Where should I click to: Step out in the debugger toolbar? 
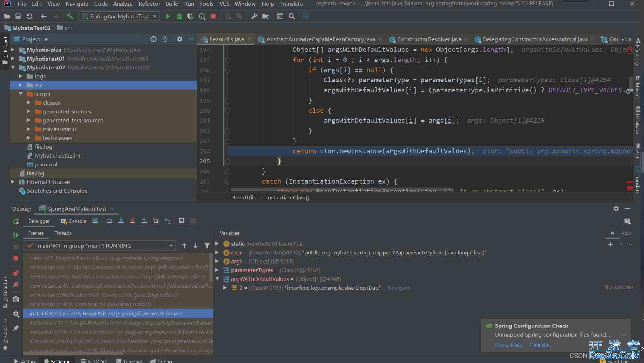144,221
